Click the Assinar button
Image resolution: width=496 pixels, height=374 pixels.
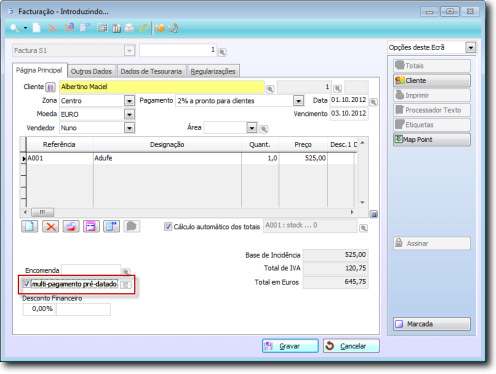point(432,243)
